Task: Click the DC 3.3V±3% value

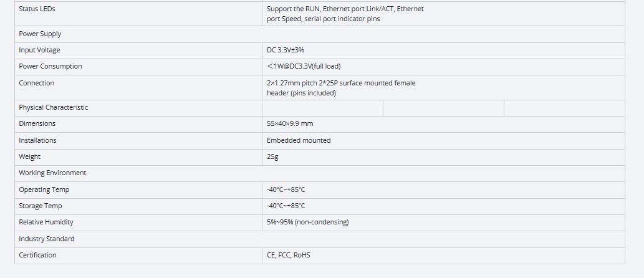Action: tap(285, 50)
